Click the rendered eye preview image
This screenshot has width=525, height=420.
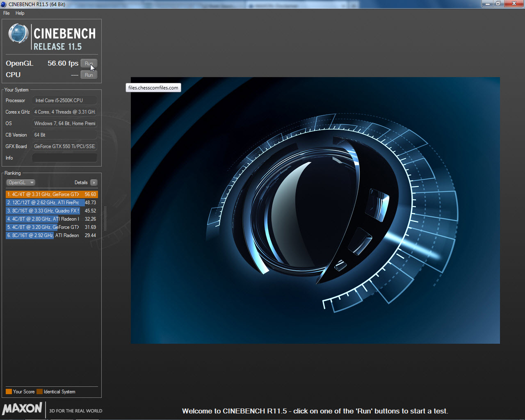(315, 210)
